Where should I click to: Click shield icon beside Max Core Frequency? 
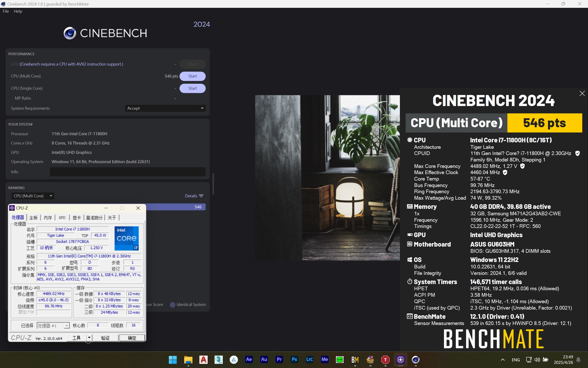(522, 166)
